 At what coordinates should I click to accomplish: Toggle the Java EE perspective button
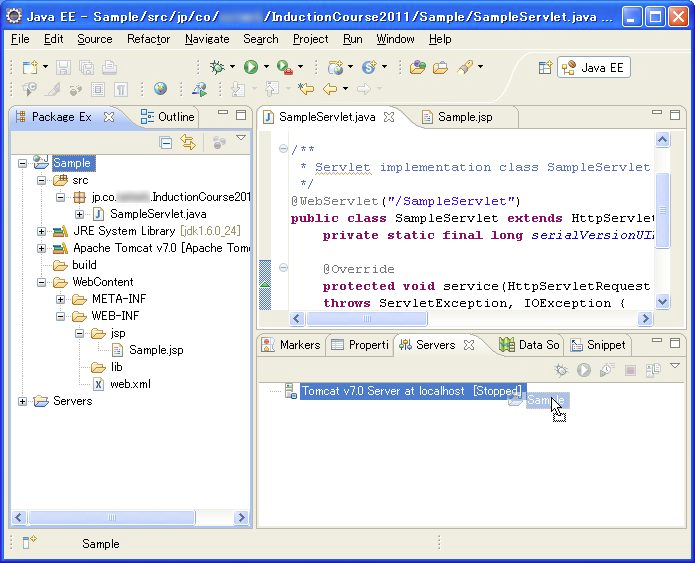point(593,67)
